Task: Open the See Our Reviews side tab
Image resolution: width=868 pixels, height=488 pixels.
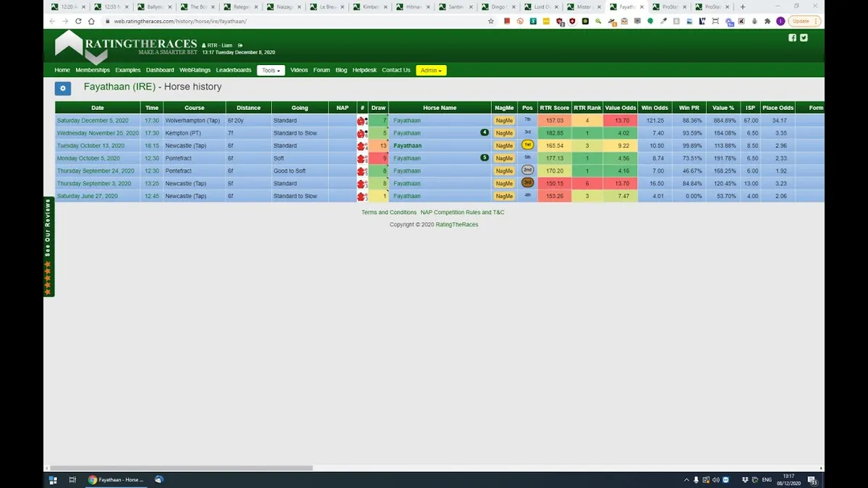Action: coord(48,247)
